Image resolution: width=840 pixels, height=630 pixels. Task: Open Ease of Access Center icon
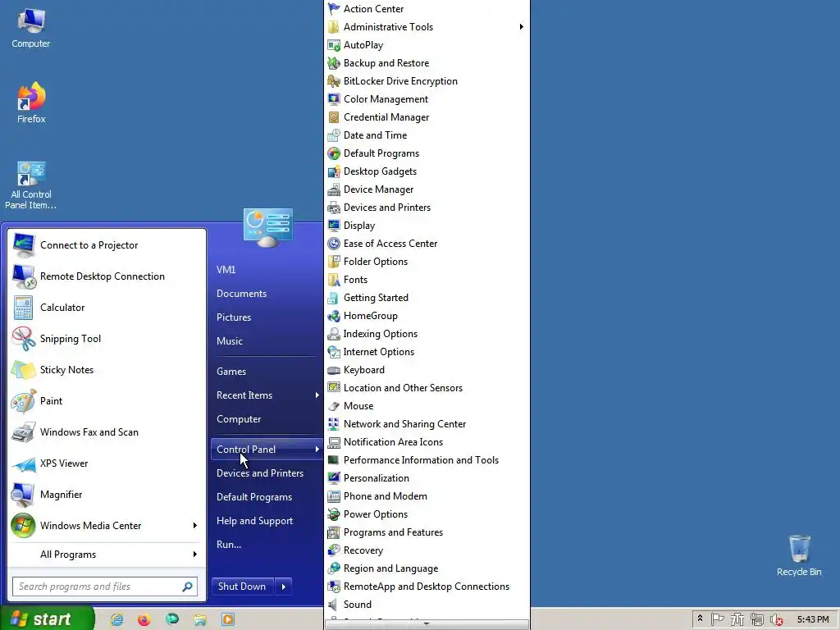click(x=334, y=243)
